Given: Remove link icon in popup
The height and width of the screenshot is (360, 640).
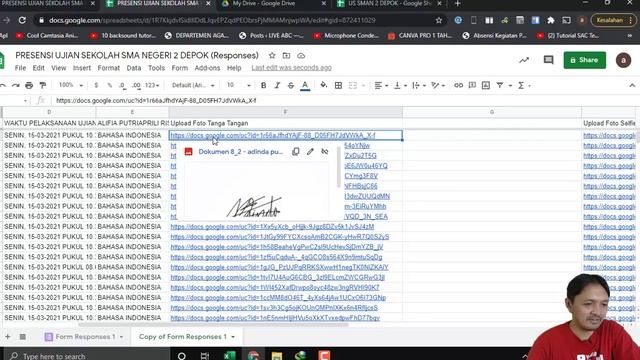Looking at the screenshot, I should [x=324, y=151].
